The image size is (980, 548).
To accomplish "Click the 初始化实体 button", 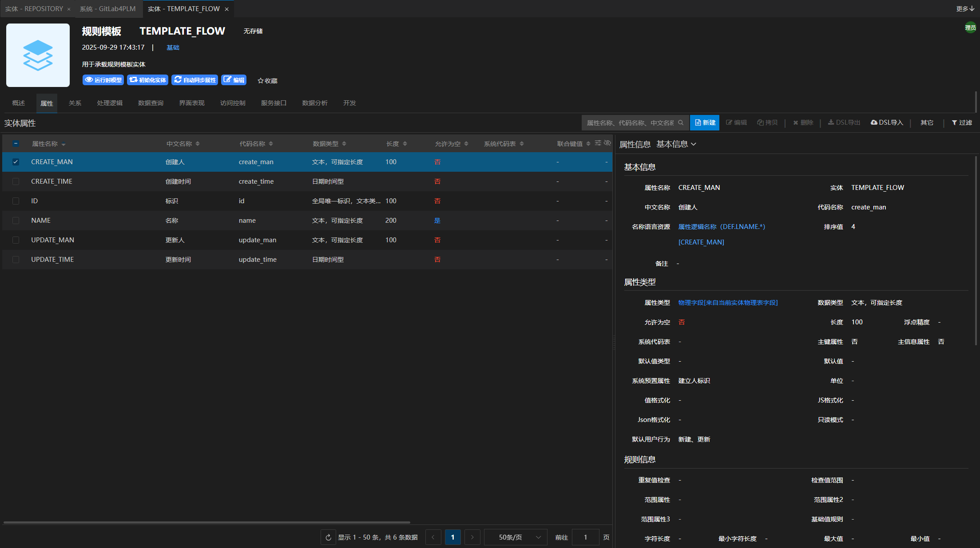I will [x=147, y=80].
